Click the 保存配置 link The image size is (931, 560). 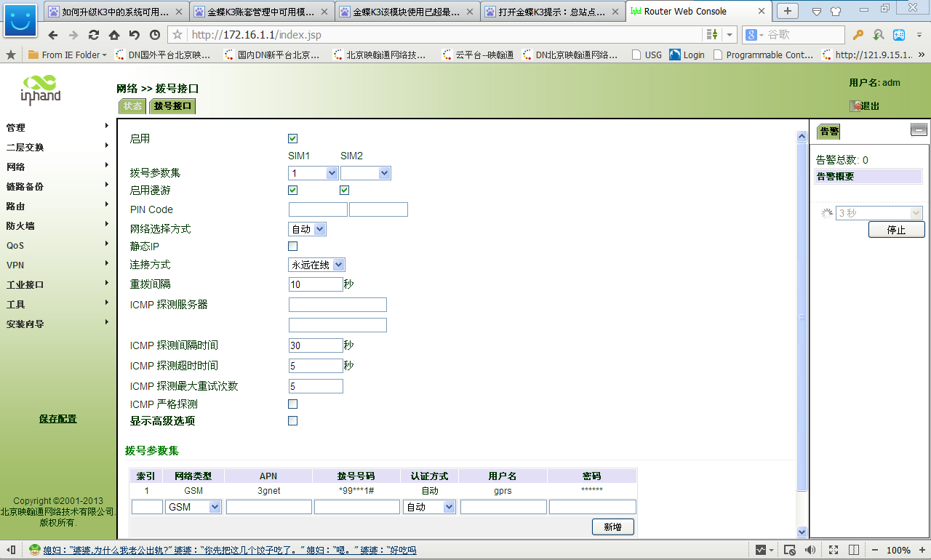57,419
